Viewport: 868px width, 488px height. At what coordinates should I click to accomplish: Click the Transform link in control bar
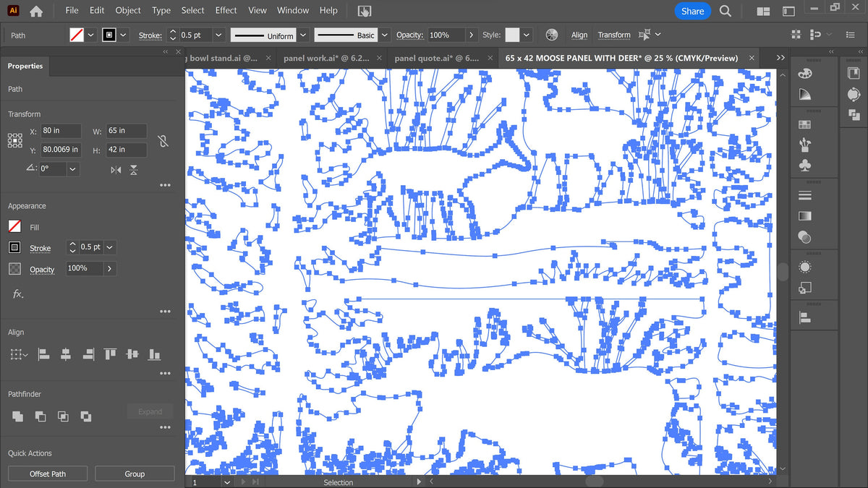point(614,35)
